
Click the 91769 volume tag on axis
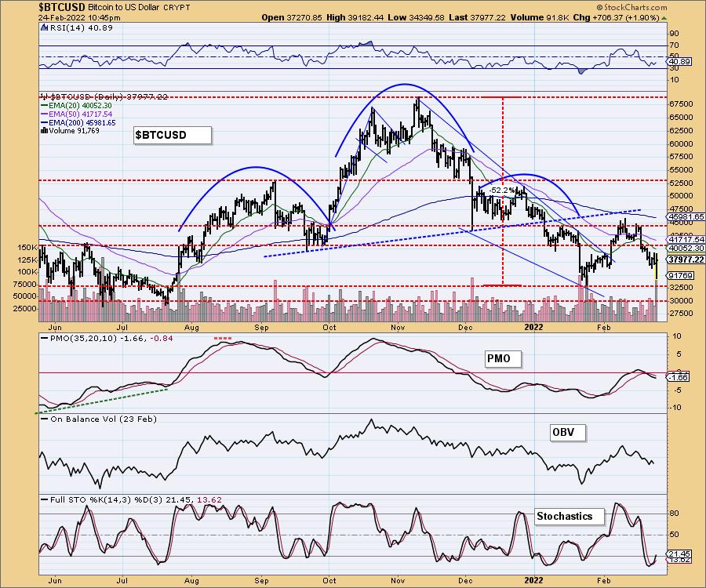tap(681, 275)
